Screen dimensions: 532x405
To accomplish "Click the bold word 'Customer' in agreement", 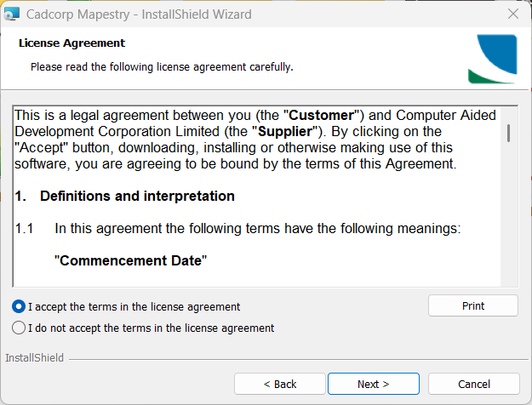I will coord(326,115).
